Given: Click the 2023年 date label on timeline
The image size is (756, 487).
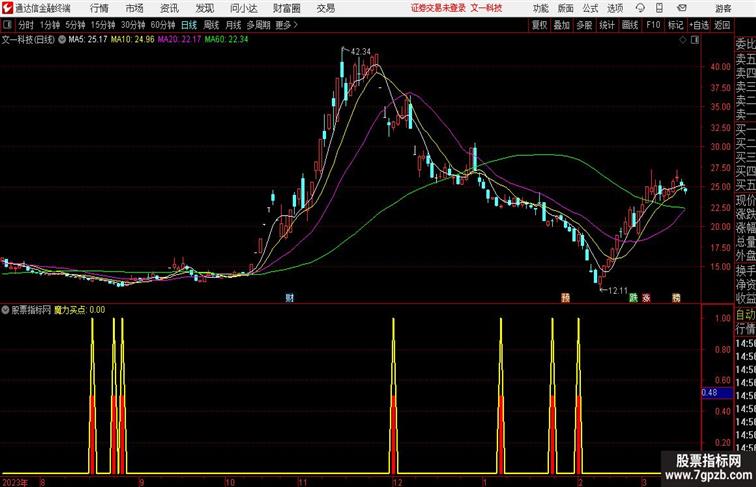Looking at the screenshot, I should click(14, 482).
